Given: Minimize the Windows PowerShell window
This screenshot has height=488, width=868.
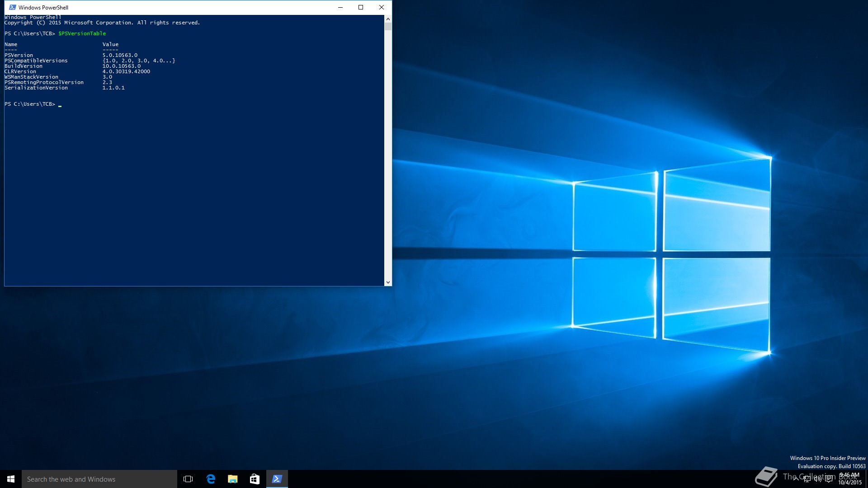Looking at the screenshot, I should pos(340,7).
